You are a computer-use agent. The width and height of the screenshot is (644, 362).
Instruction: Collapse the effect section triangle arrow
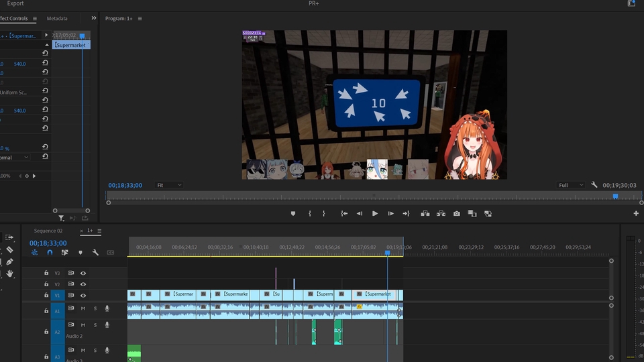click(47, 45)
